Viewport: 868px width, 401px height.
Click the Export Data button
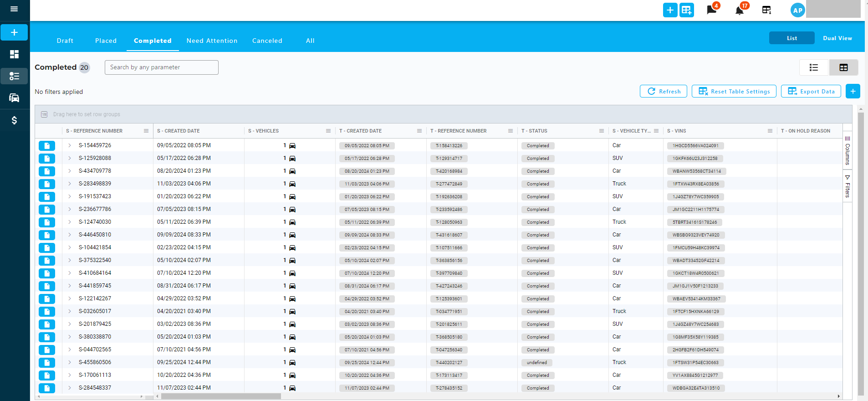point(811,91)
